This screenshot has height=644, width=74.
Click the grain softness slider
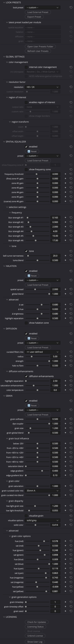coord(37,419)
